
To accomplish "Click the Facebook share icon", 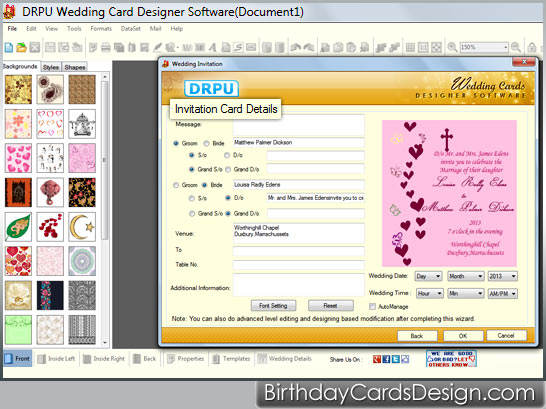I will (386, 359).
